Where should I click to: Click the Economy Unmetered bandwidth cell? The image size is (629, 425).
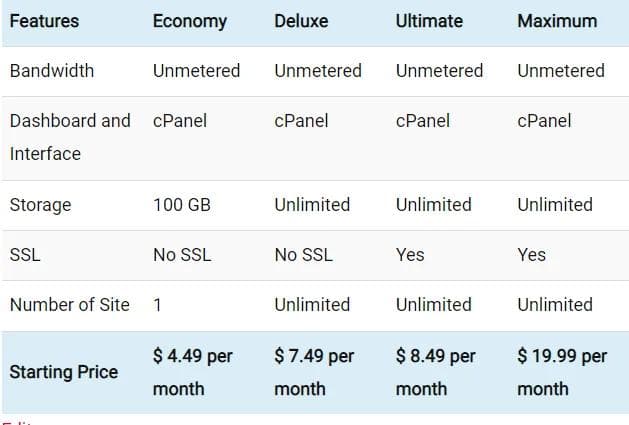pos(197,71)
